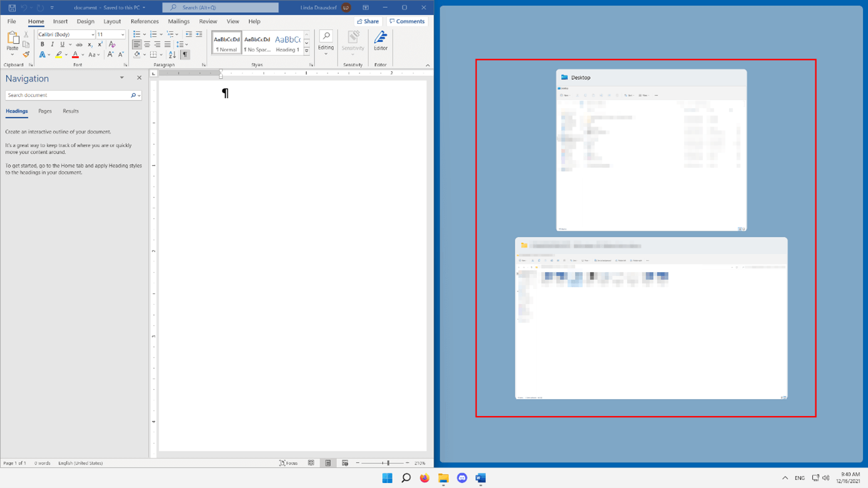This screenshot has height=488, width=868.
Task: Open the Change Case Aa dropdown
Action: (93, 54)
